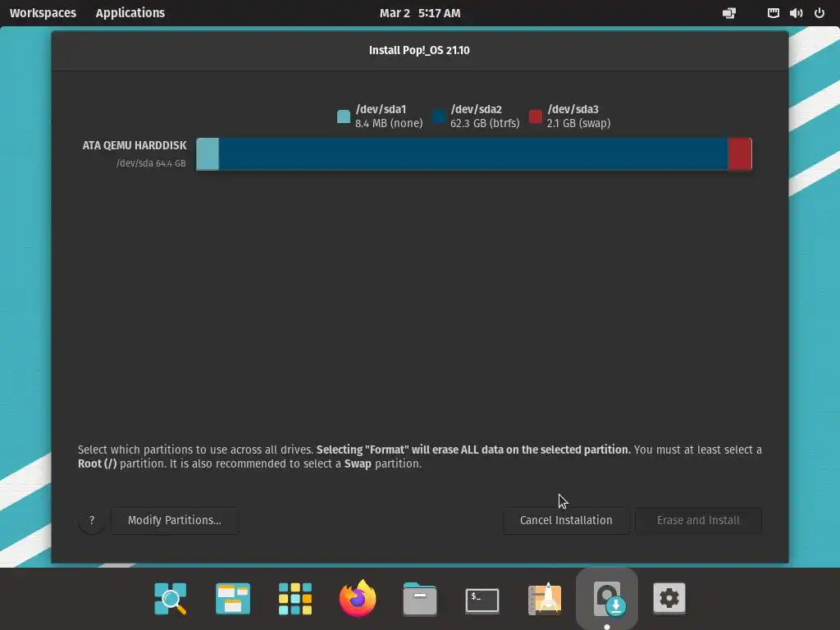The height and width of the screenshot is (630, 840).
Task: Click the Install Pop!_OS 21.10 title
Action: coord(419,50)
